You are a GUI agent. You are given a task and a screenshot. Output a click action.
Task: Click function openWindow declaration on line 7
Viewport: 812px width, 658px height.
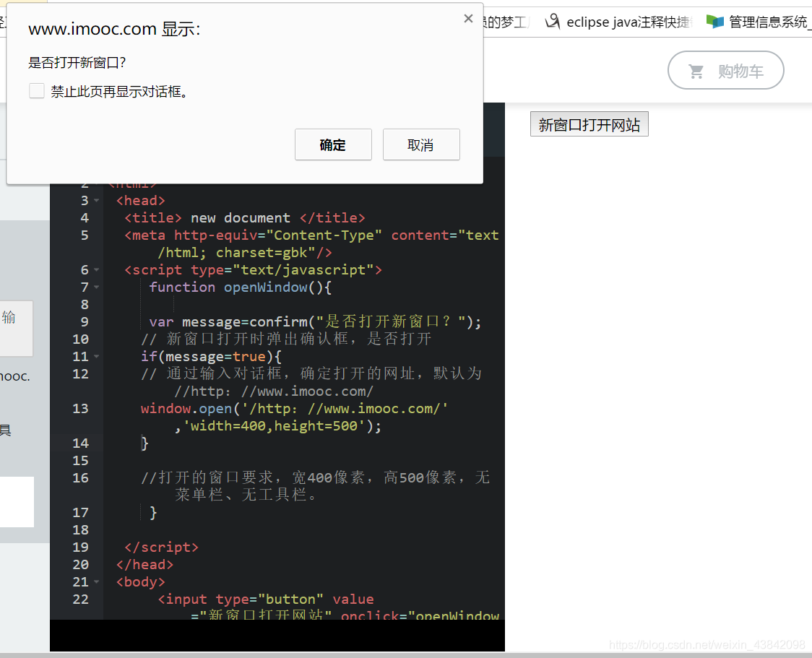point(241,287)
